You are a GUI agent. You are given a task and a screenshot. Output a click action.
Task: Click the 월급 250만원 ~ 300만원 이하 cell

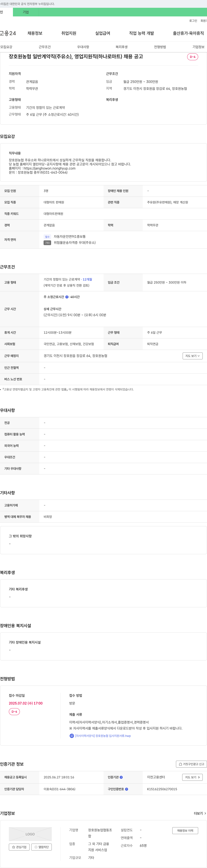[167, 282]
